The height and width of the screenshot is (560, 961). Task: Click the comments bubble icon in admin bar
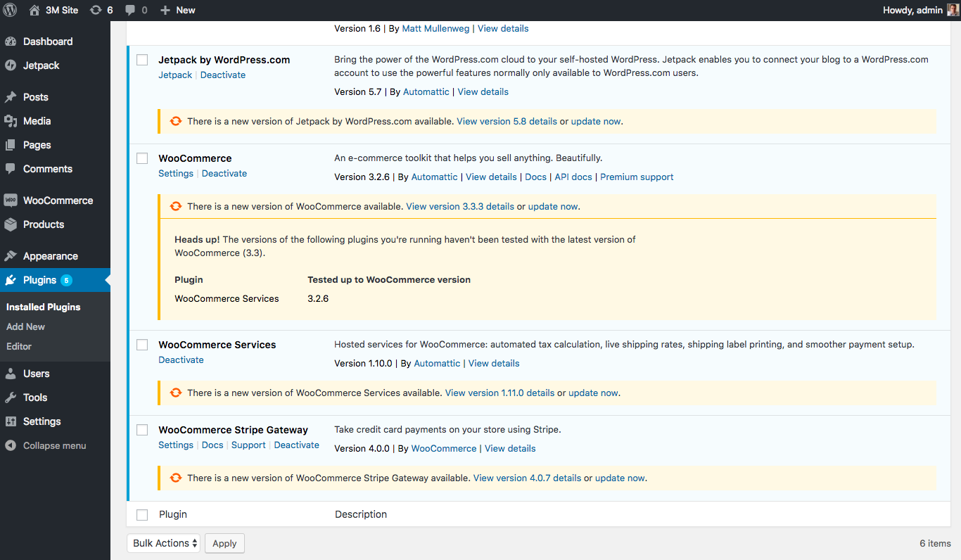point(130,10)
